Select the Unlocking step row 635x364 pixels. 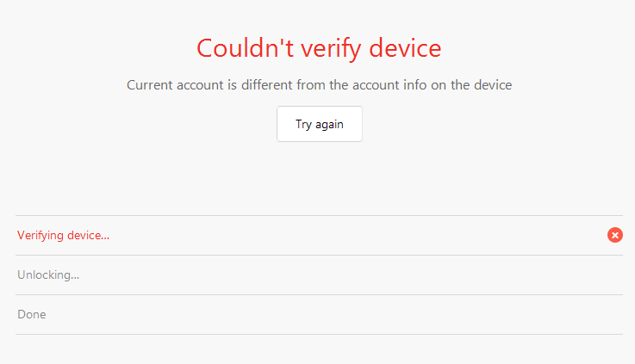coord(48,275)
